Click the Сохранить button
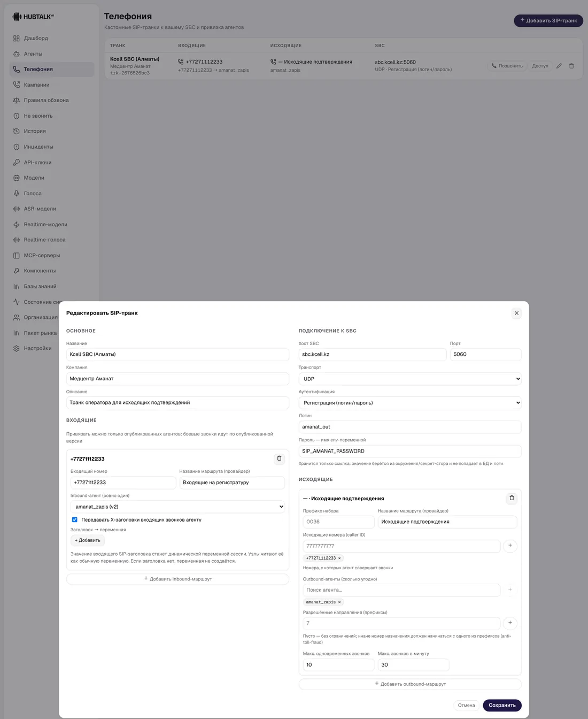This screenshot has height=719, width=588. click(502, 706)
